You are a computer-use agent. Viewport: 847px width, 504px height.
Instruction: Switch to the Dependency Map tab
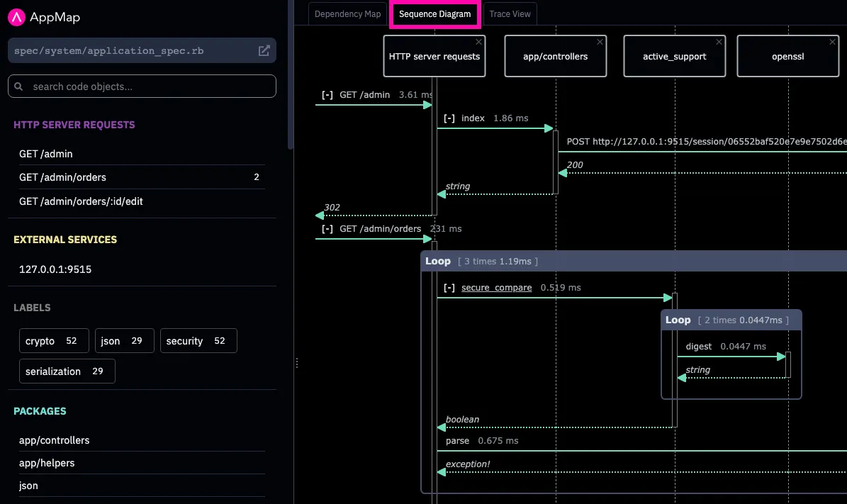click(x=348, y=14)
